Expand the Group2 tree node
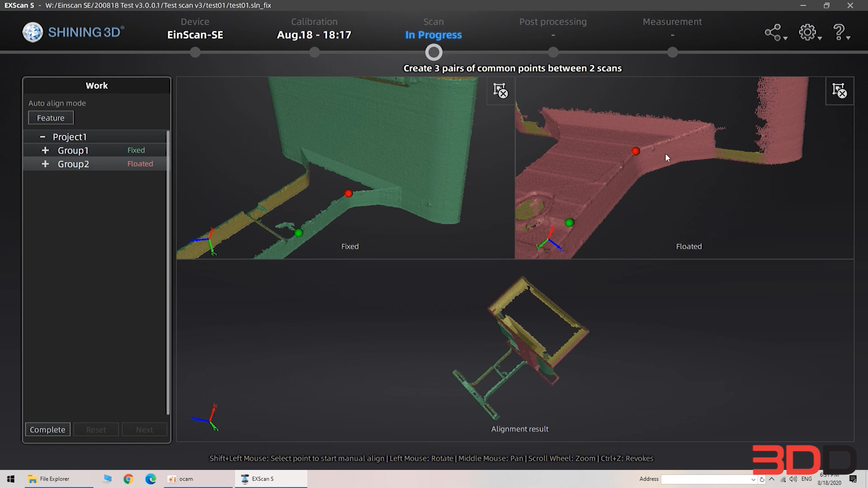The height and width of the screenshot is (488, 868). coord(45,164)
